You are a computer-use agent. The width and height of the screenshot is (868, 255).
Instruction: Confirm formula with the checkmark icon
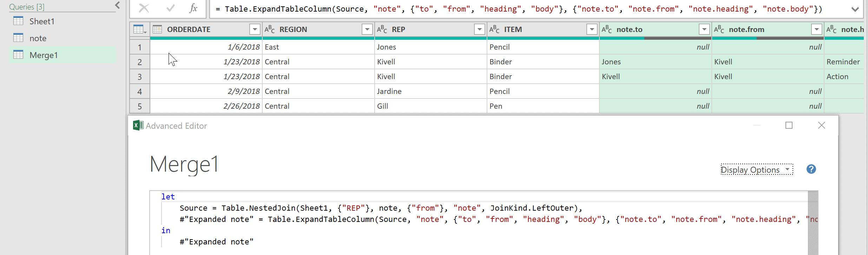tap(171, 8)
